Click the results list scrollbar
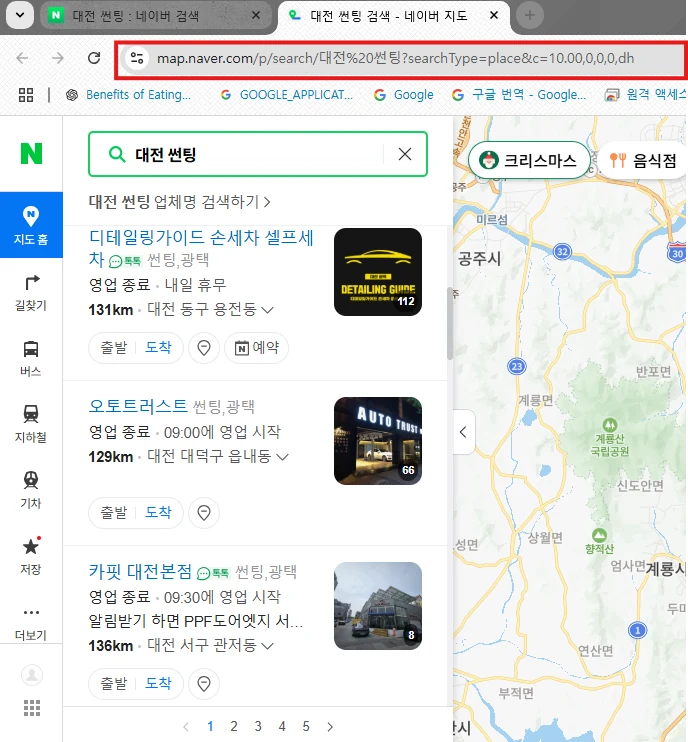Image resolution: width=688 pixels, height=742 pixels. 450,323
